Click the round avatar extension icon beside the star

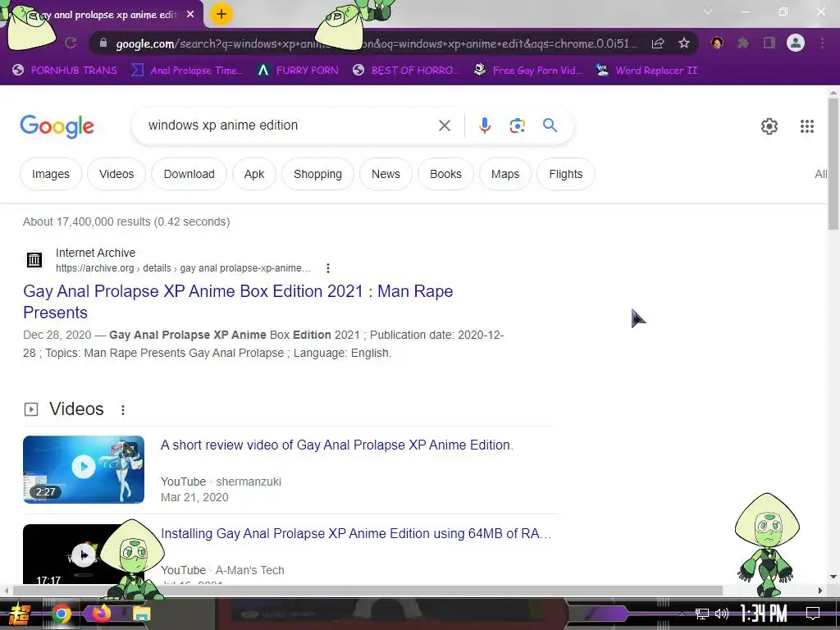click(x=717, y=43)
